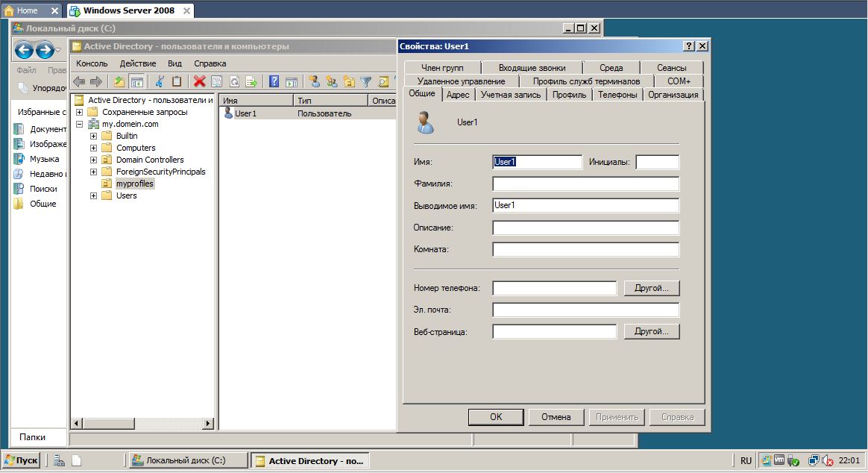Create a new group with the two-users icon

tap(332, 82)
